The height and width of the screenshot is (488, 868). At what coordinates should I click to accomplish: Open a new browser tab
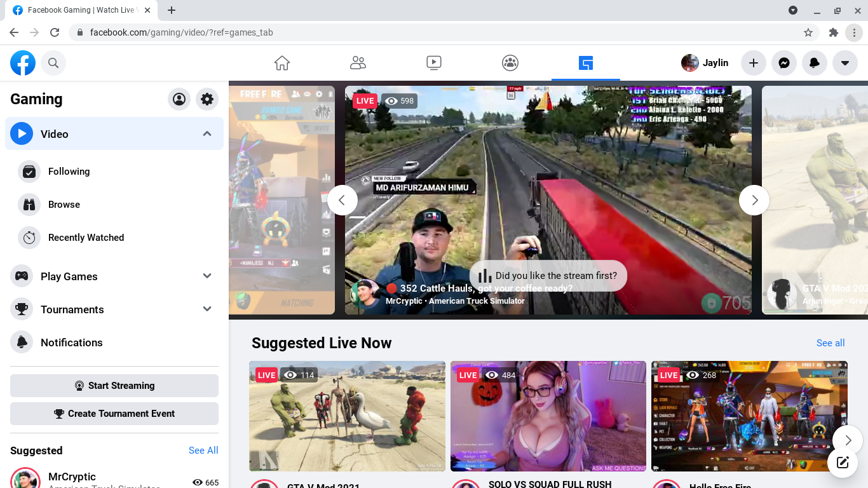point(172,10)
